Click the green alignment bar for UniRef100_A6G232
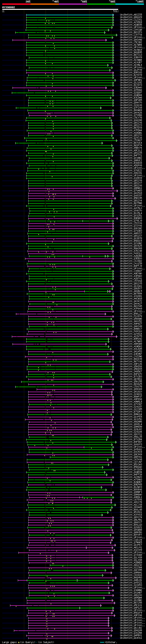Screen dimensions: 146x644 (x=82, y=565)
